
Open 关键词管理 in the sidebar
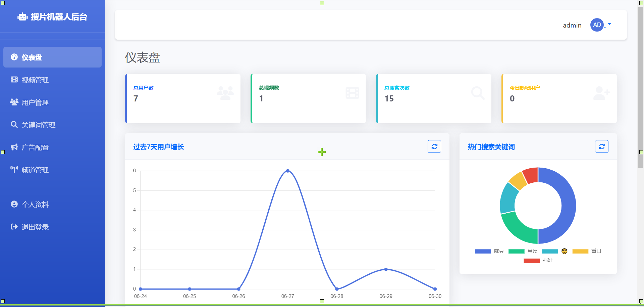(x=38, y=125)
